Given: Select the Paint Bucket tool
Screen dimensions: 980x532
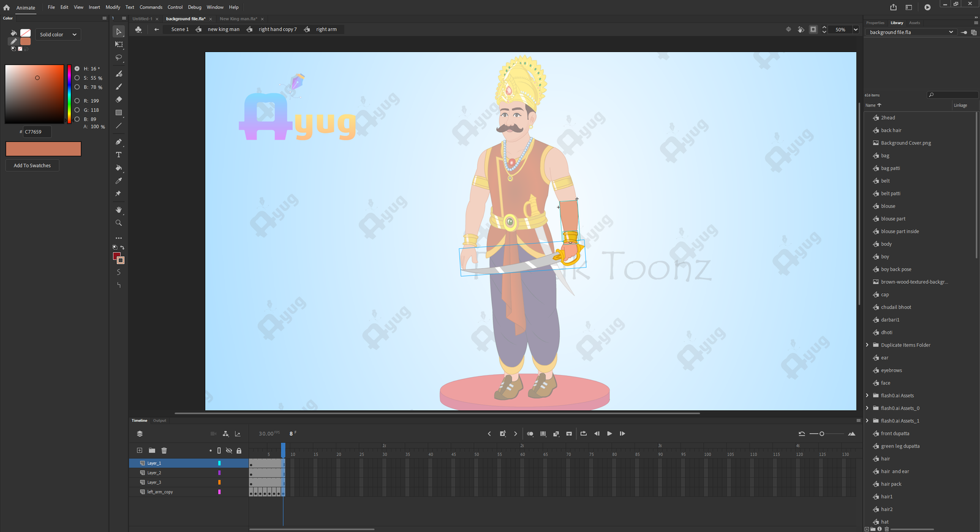Looking at the screenshot, I should [119, 168].
